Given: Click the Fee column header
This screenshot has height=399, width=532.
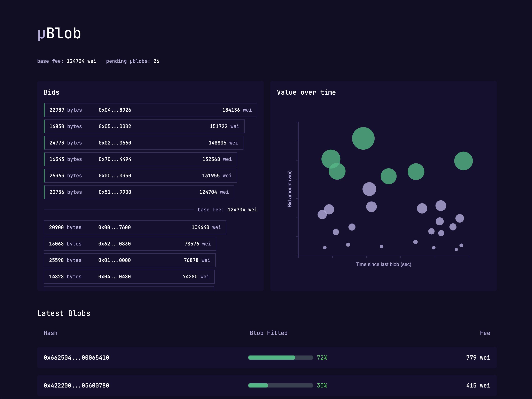Looking at the screenshot, I should [485, 333].
